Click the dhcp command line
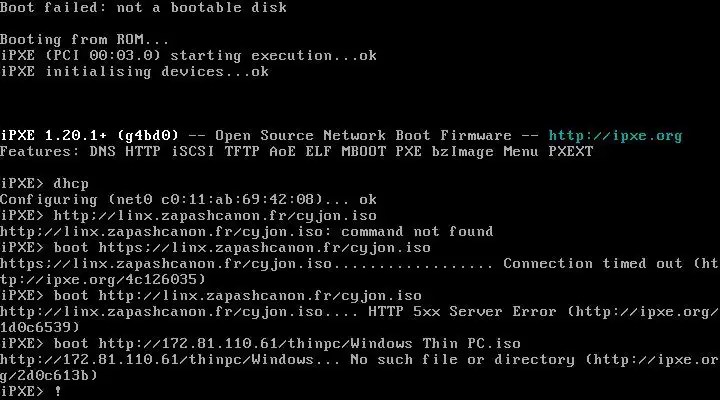 click(68, 184)
